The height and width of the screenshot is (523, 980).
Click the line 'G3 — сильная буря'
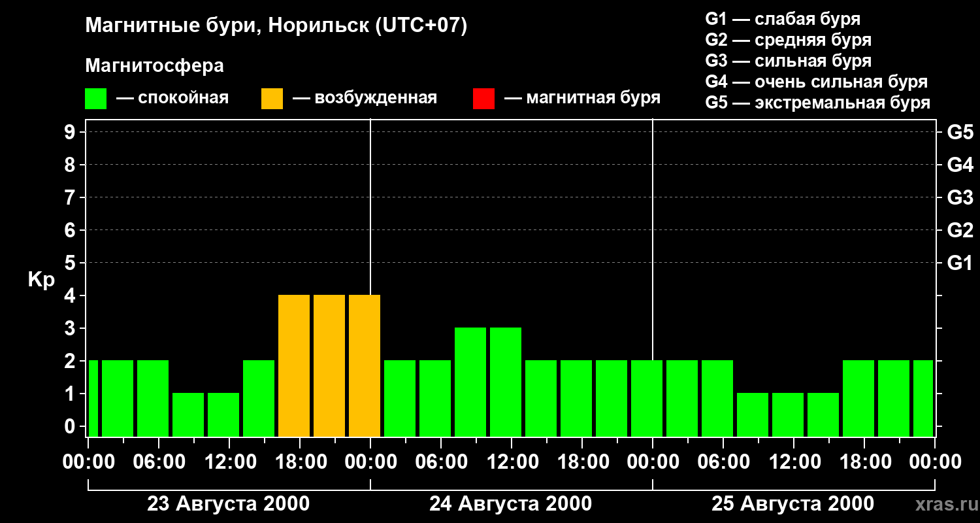point(788,61)
